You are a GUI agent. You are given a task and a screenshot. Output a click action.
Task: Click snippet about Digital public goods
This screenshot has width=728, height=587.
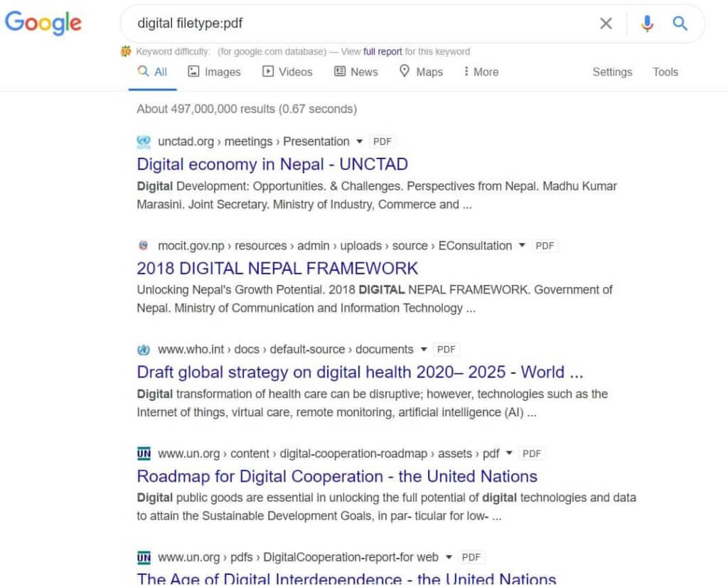click(386, 507)
